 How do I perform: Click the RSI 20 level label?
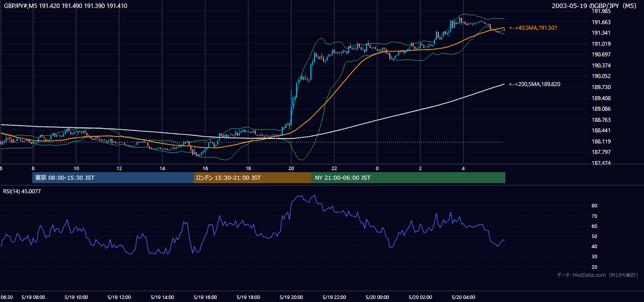click(x=595, y=267)
